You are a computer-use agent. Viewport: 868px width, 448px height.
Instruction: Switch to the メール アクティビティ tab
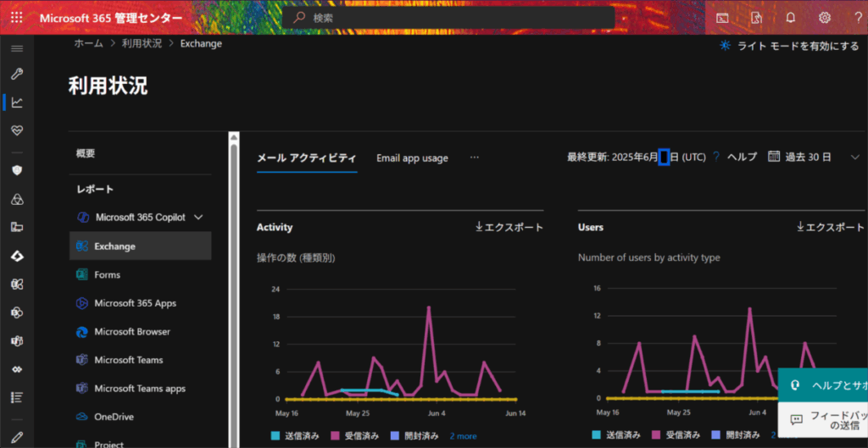click(307, 158)
